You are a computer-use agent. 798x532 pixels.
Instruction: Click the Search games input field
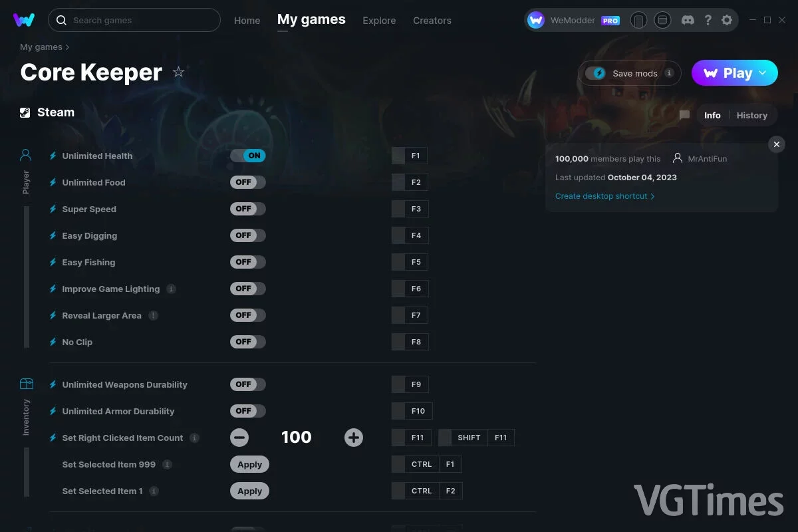point(134,20)
